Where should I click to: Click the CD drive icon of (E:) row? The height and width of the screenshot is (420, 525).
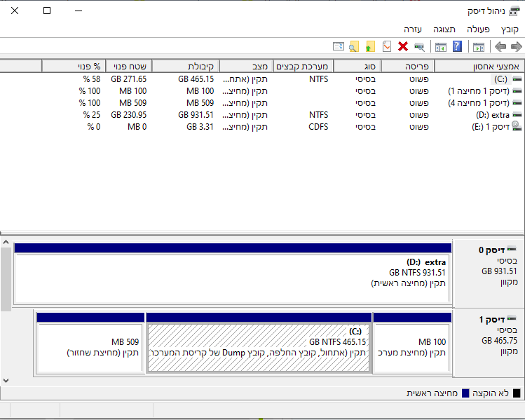click(x=517, y=126)
